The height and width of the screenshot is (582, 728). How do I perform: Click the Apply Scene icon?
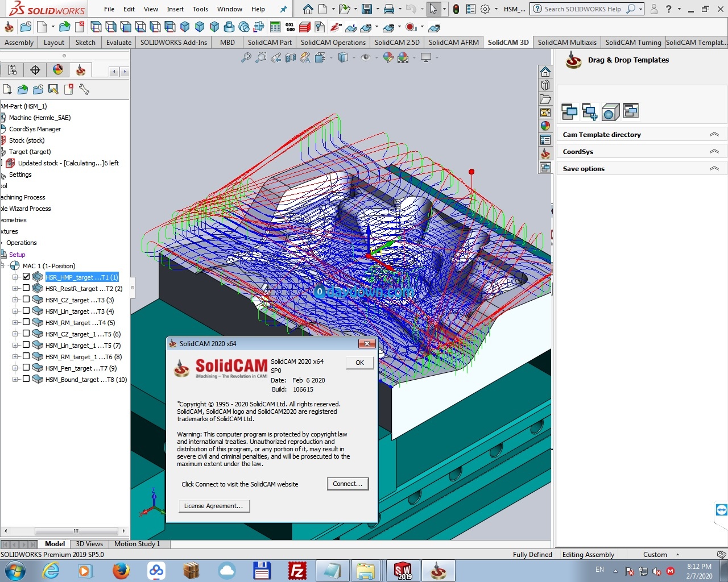(x=403, y=57)
